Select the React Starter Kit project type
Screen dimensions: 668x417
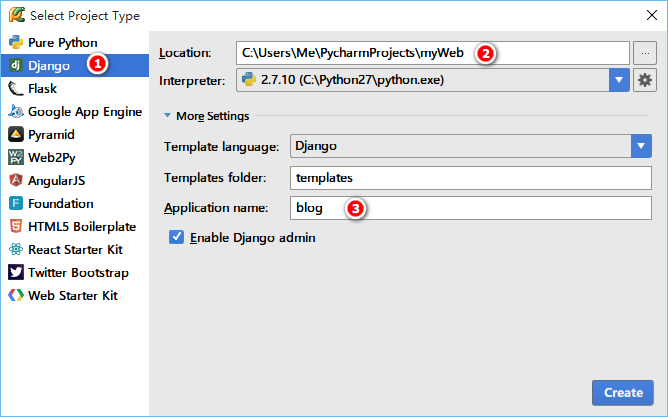pos(75,249)
